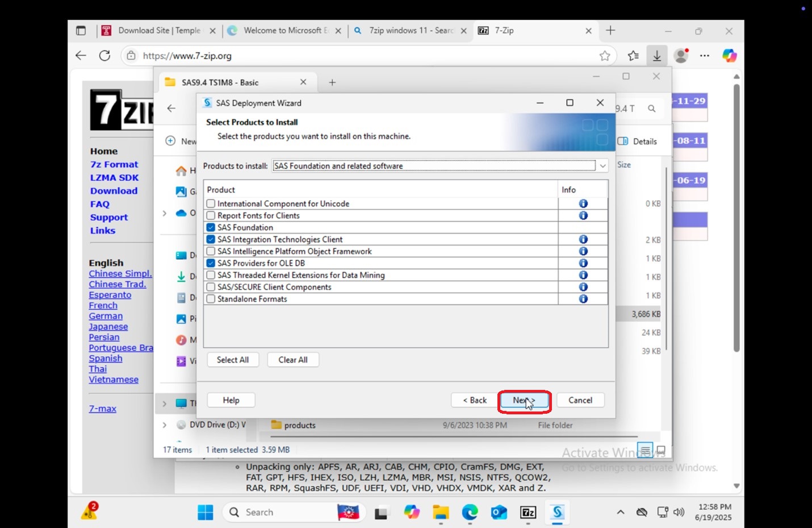Click the Product column header
Viewport: 812px width, 528px height.
(x=380, y=190)
